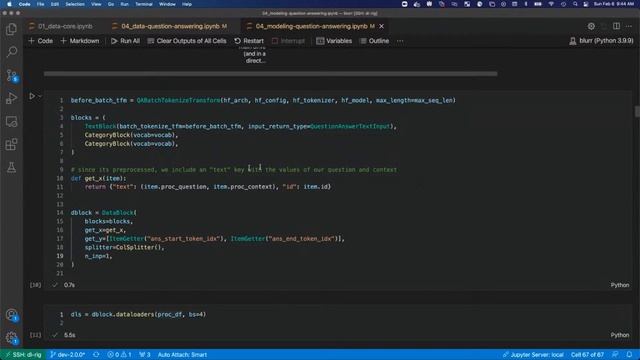The width and height of the screenshot is (640, 360).
Task: Open the Variables panel
Action: pos(334,41)
